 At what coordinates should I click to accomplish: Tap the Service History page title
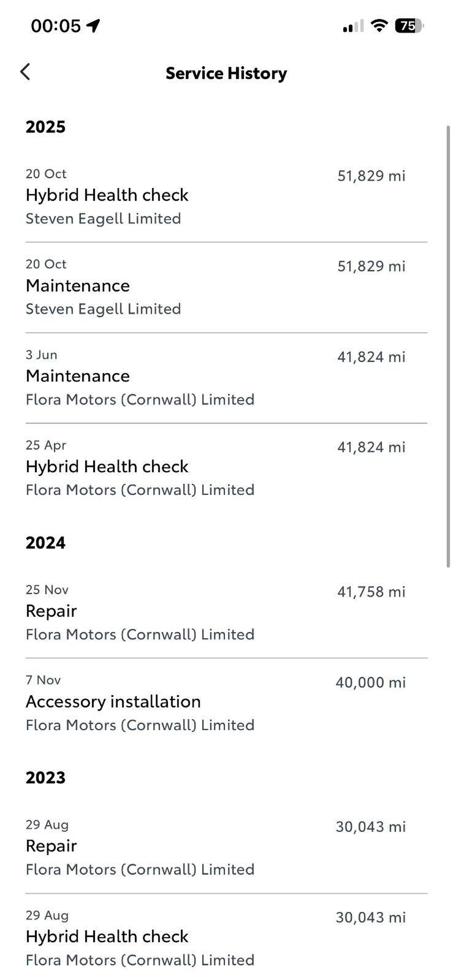(226, 73)
